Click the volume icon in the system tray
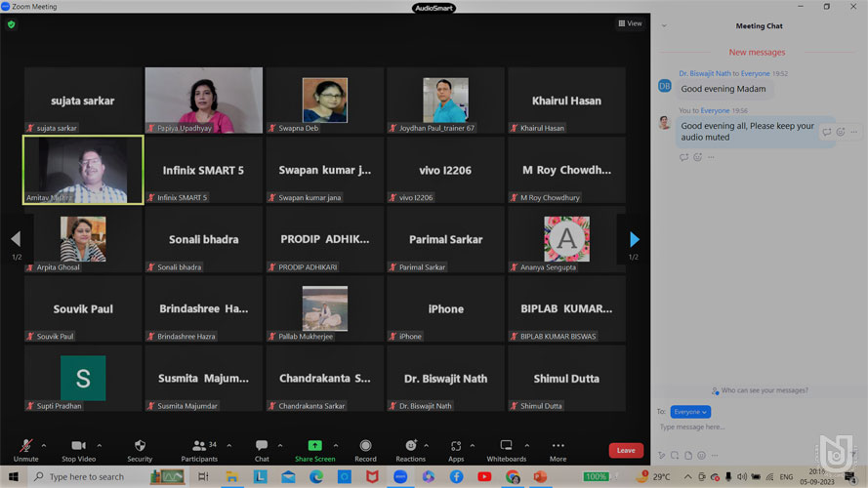 742,476
